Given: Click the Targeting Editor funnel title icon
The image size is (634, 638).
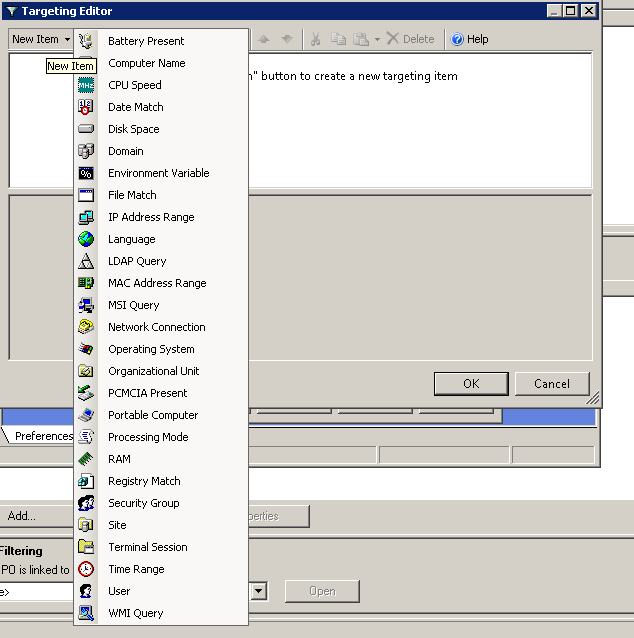Looking at the screenshot, I should tap(12, 11).
